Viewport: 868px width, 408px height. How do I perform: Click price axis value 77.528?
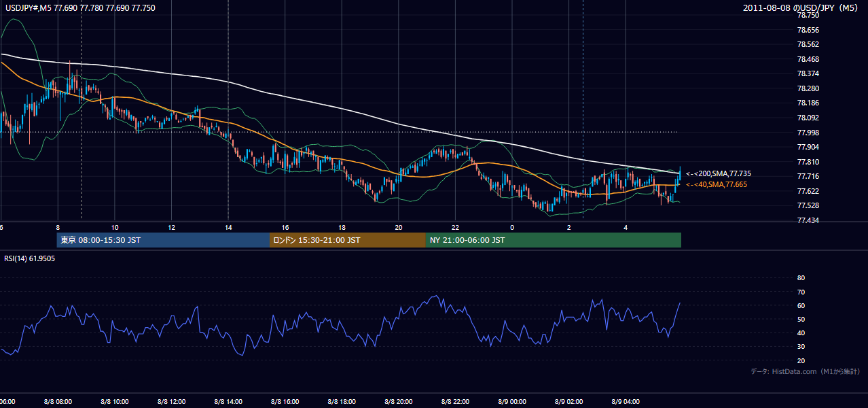click(x=808, y=205)
